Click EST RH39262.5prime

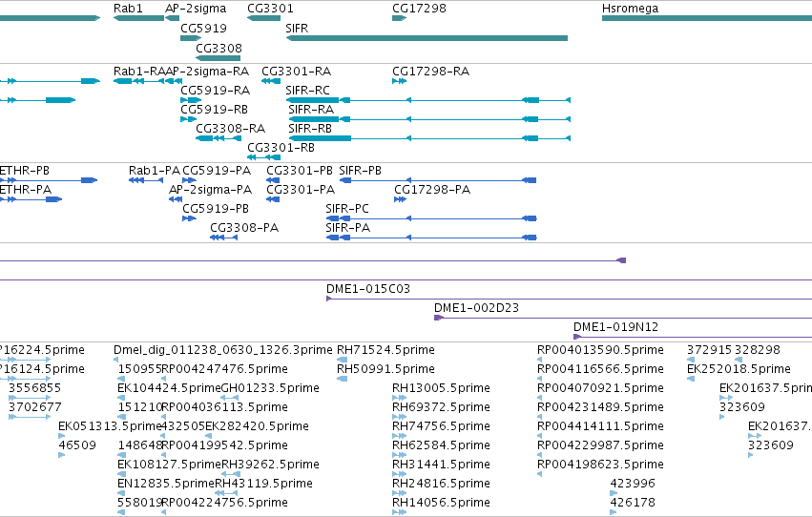click(270, 465)
